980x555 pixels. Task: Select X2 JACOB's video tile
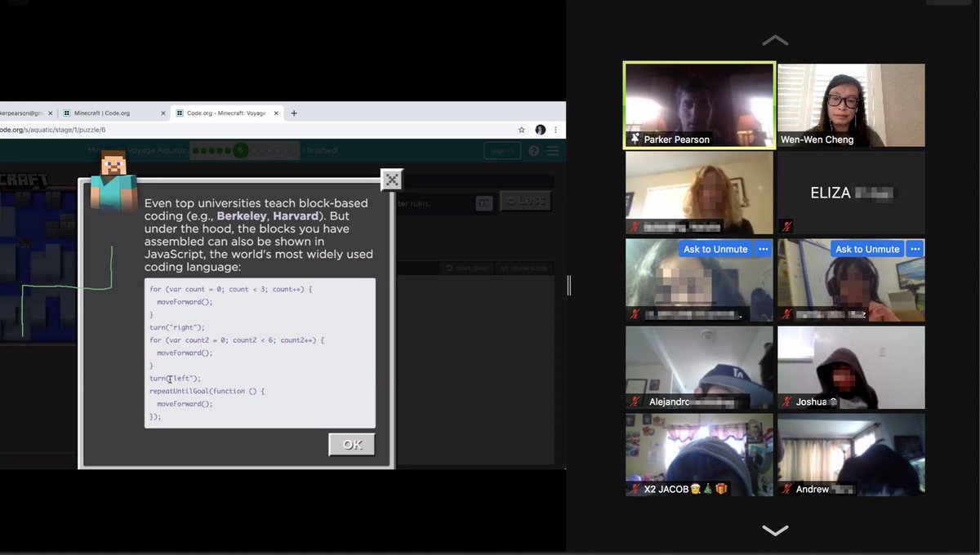click(699, 455)
